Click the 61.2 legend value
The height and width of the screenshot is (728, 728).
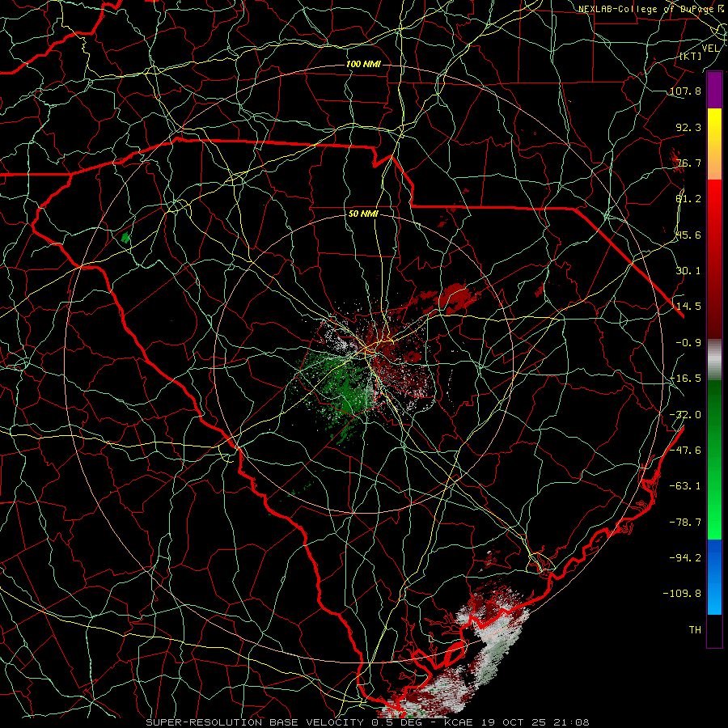pos(688,199)
